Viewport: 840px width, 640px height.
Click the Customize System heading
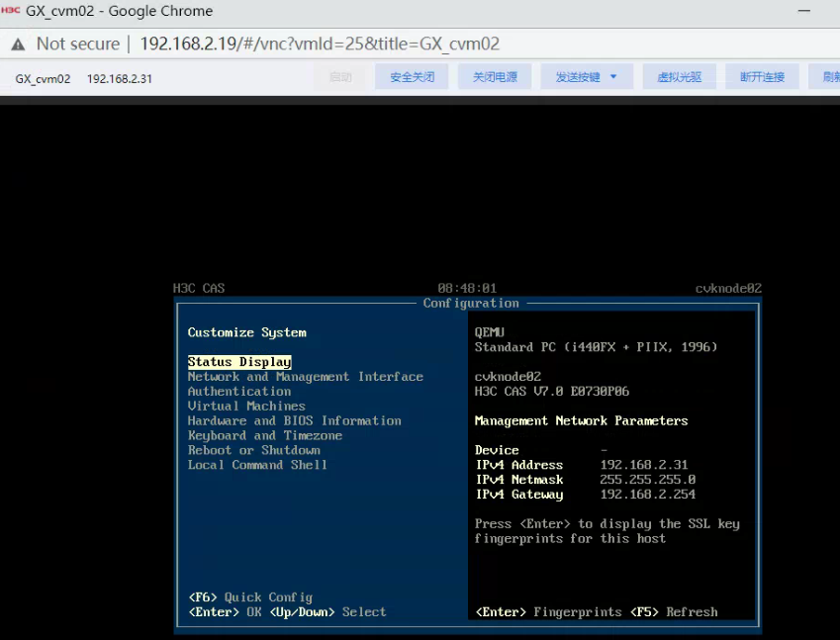[247, 332]
